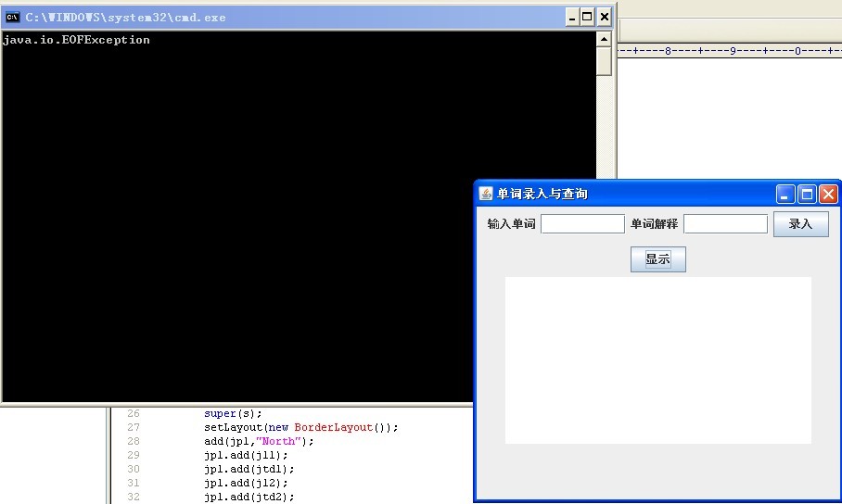This screenshot has width=842, height=504.
Task: Click the ruler mark 0 in editor
Action: click(x=797, y=51)
